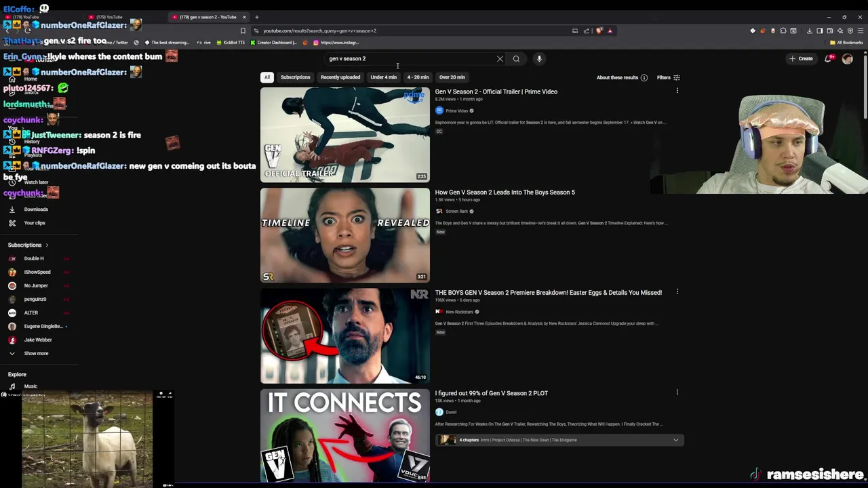The height and width of the screenshot is (488, 868).
Task: Open Jake Webber subscription channel
Action: pyautogui.click(x=38, y=340)
